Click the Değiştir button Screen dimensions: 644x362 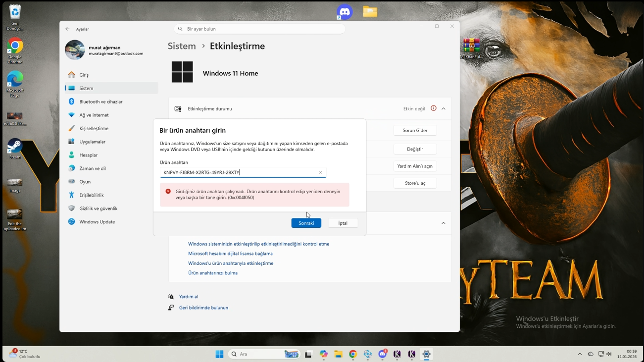click(x=415, y=149)
